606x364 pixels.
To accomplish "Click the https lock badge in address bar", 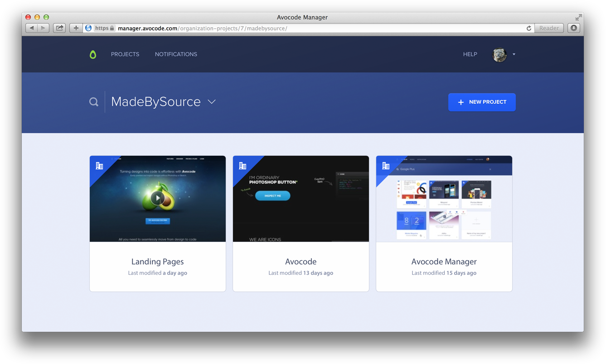I will pos(104,28).
